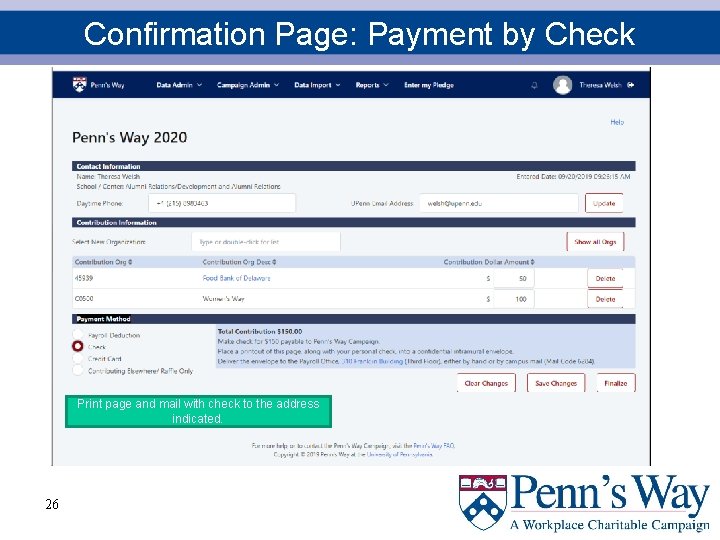This screenshot has width=720, height=540.
Task: Open the Data Import dropdown menu
Action: [x=317, y=85]
